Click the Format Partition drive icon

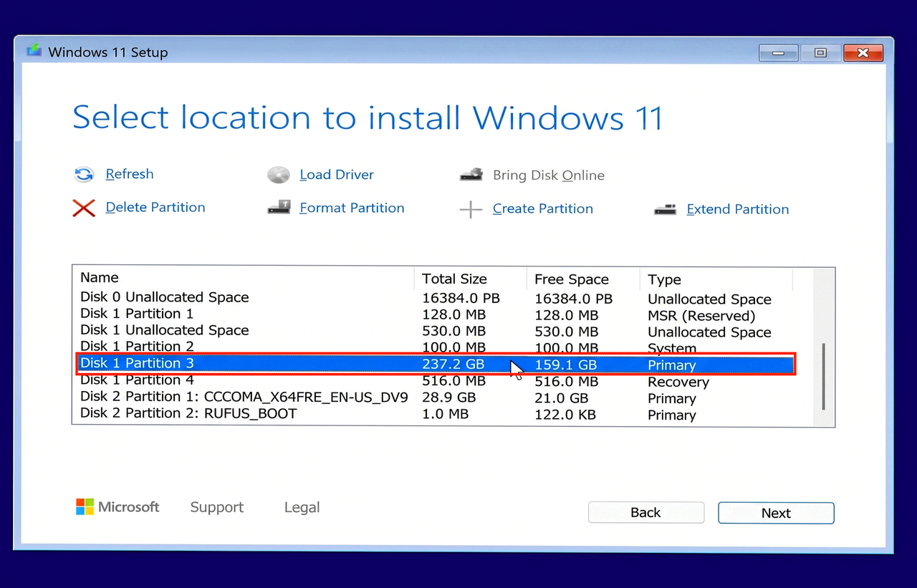279,208
